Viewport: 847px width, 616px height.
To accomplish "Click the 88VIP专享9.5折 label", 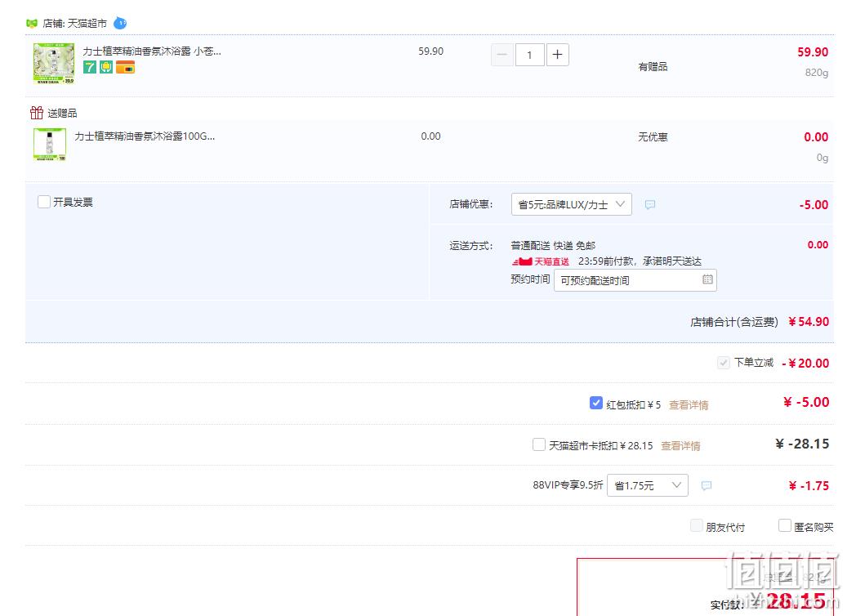I will pyautogui.click(x=568, y=485).
